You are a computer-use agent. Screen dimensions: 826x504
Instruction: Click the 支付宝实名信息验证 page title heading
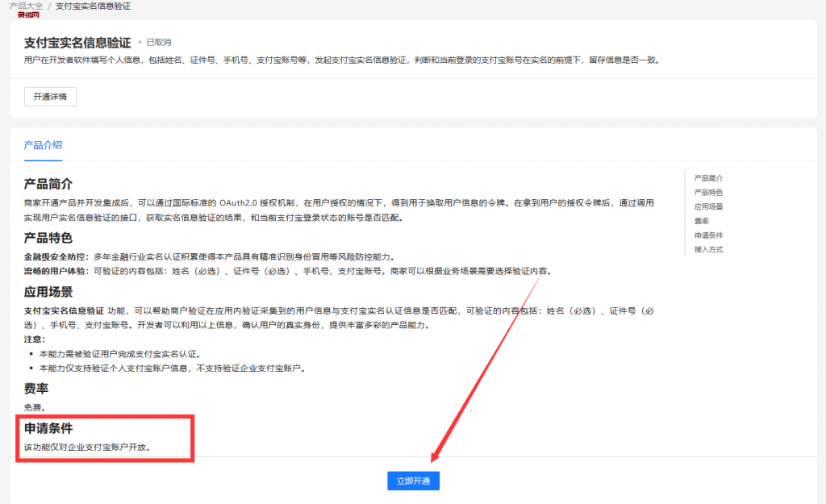click(x=77, y=42)
